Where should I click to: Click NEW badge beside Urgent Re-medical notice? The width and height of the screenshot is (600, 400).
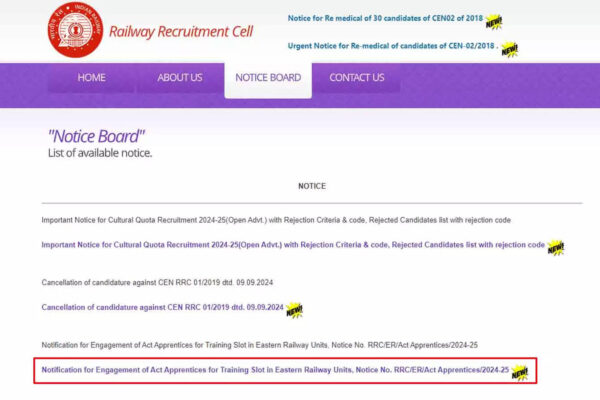(509, 49)
